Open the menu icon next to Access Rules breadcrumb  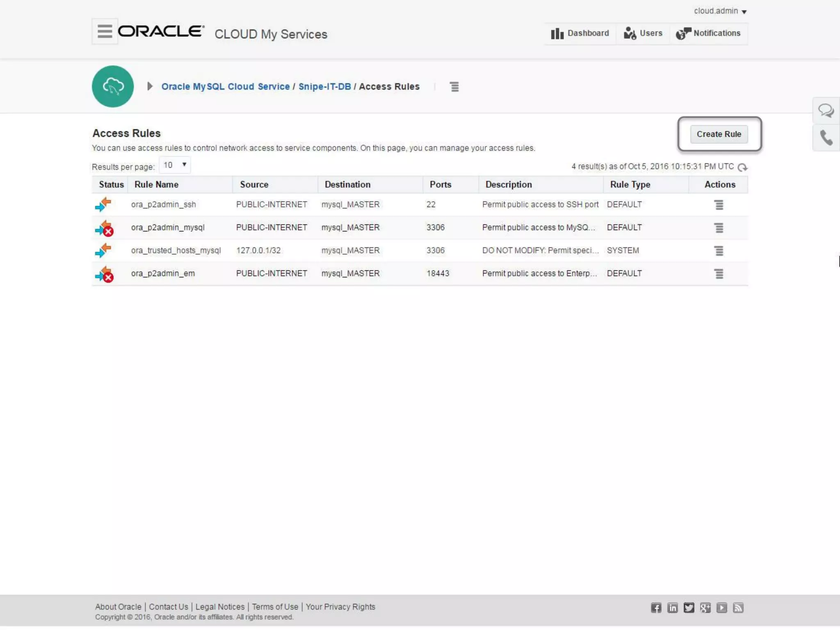[x=454, y=87]
